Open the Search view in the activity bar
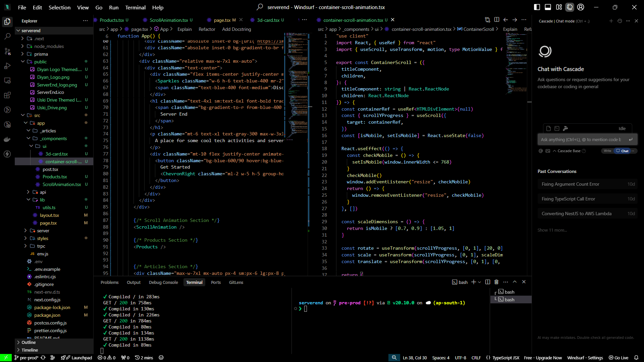This screenshot has height=362, width=644. click(7, 37)
